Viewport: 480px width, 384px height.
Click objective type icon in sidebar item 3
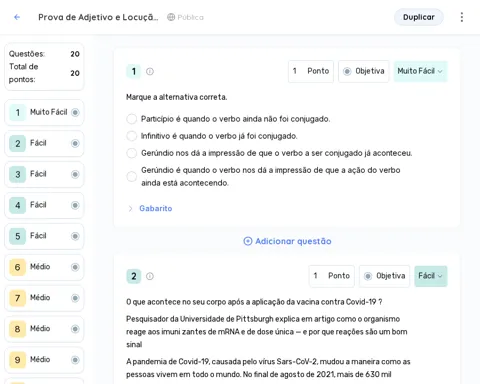[x=75, y=174]
